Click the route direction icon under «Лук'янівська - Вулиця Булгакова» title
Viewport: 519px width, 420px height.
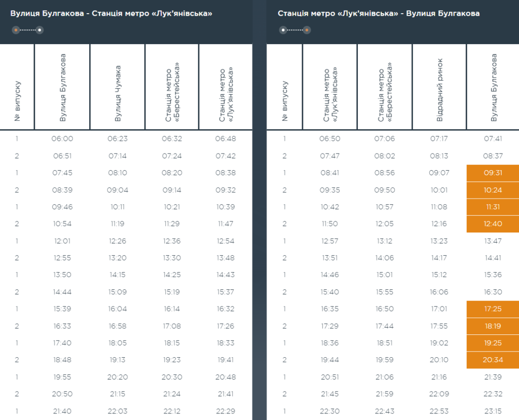(x=294, y=30)
